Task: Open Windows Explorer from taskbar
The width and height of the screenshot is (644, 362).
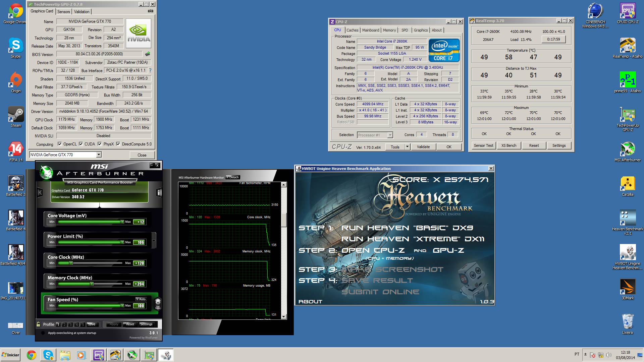Action: [65, 355]
